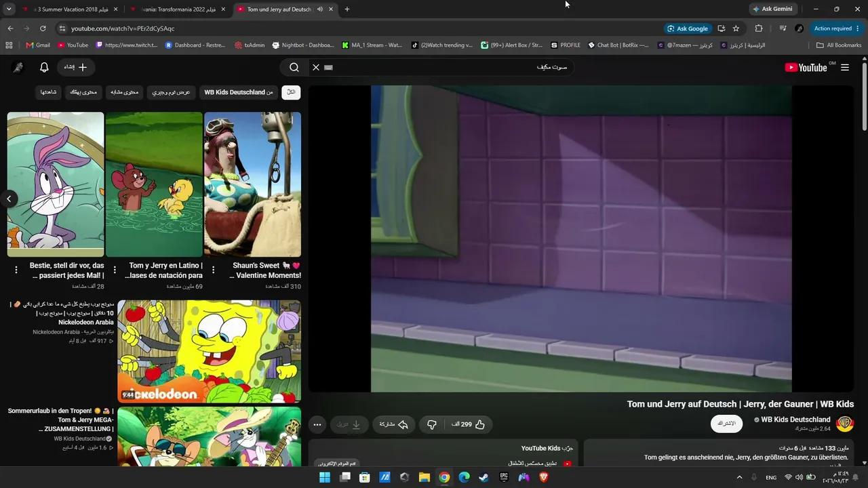Open Microsoft Store from the taskbar
Image resolution: width=868 pixels, height=488 pixels.
pyautogui.click(x=364, y=477)
